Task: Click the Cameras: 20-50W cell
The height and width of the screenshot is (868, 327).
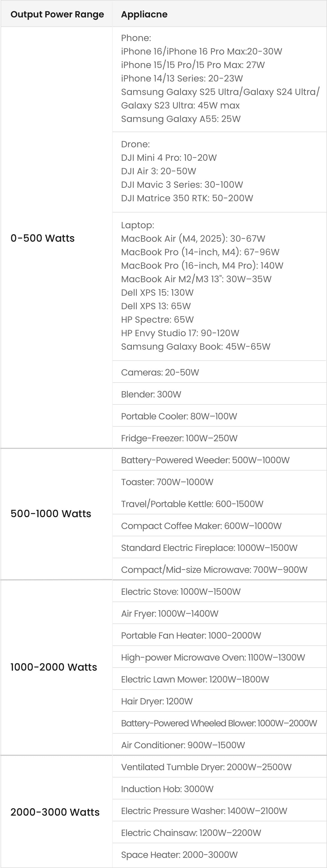Action: click(x=160, y=372)
